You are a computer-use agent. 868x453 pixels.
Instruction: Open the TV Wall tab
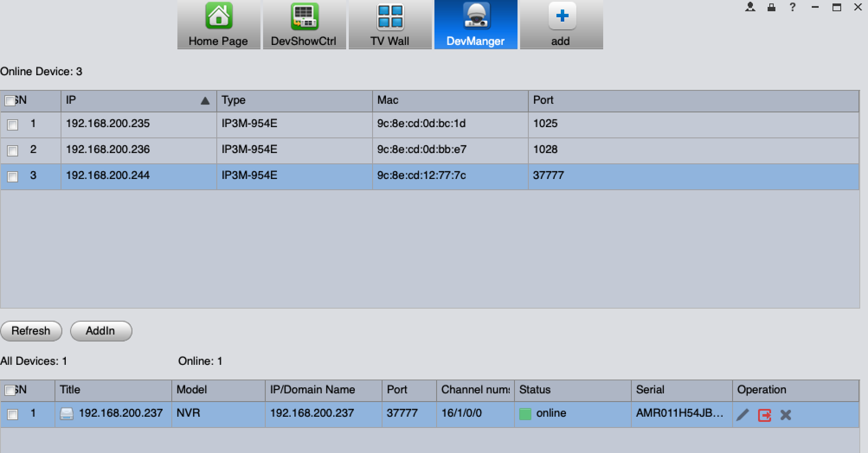(x=390, y=25)
